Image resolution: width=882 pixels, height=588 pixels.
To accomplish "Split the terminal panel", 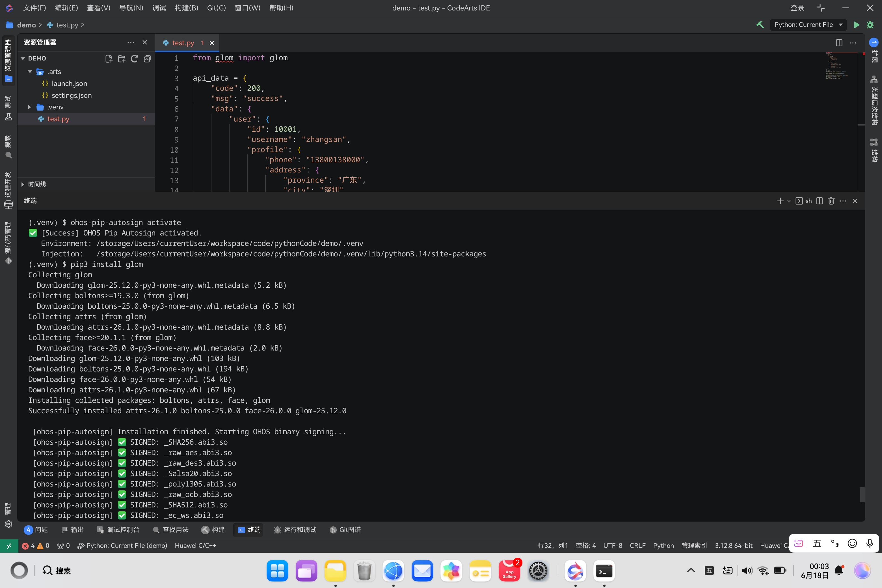I will point(820,201).
